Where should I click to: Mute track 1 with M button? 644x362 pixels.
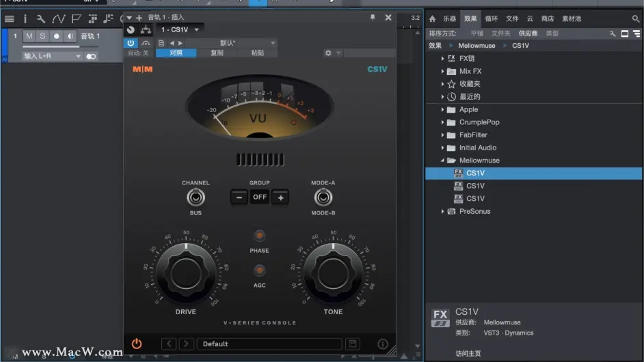coord(29,36)
